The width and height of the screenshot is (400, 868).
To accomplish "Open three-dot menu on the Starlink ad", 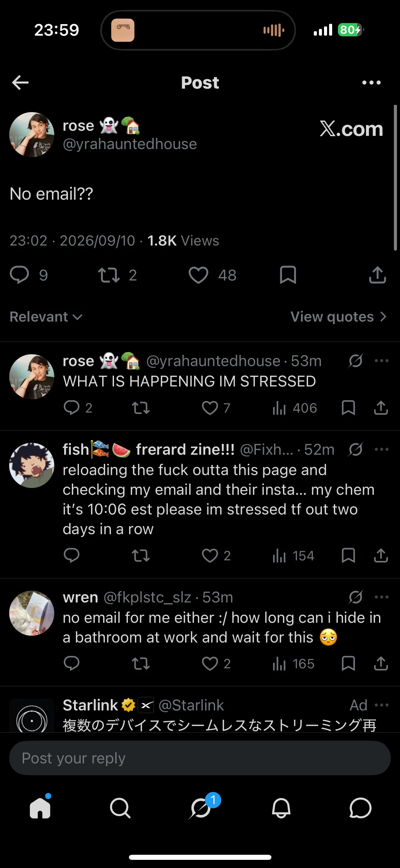I will pyautogui.click(x=382, y=705).
